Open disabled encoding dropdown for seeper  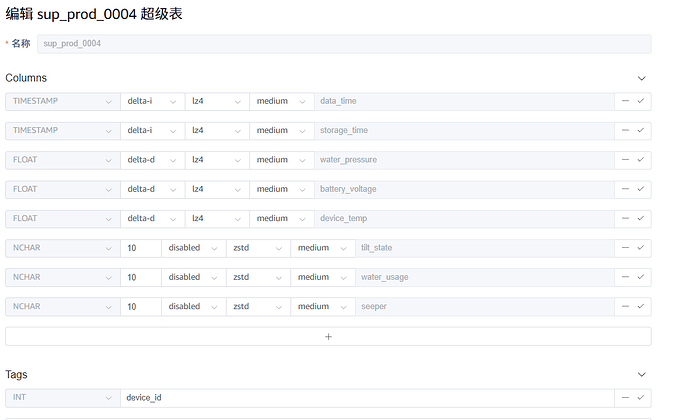tap(194, 307)
